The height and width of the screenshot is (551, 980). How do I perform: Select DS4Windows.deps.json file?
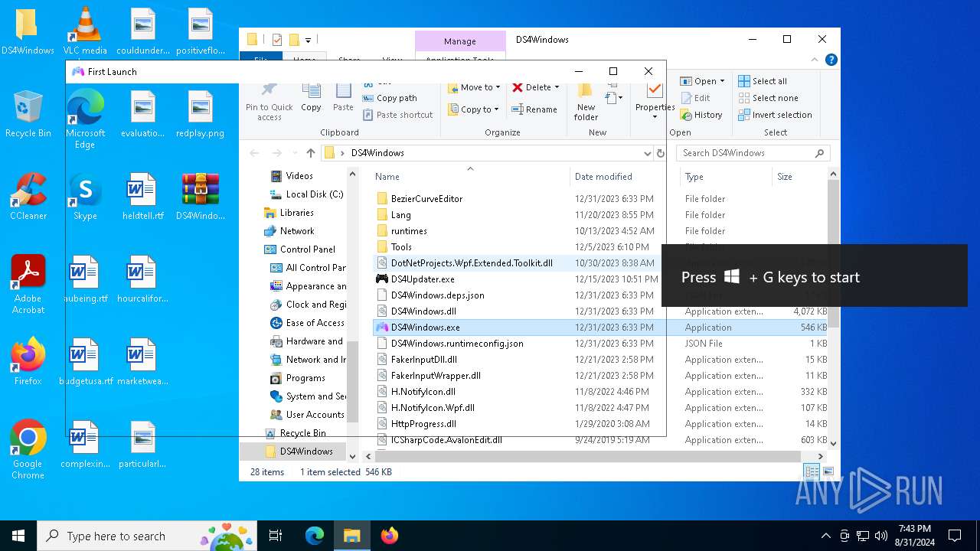[437, 295]
